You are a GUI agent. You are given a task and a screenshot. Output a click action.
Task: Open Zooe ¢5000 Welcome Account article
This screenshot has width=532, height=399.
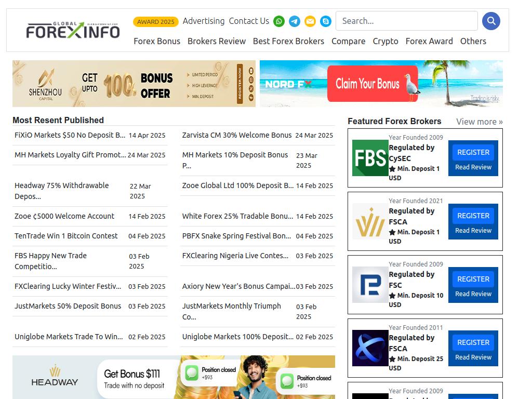[x=64, y=216]
